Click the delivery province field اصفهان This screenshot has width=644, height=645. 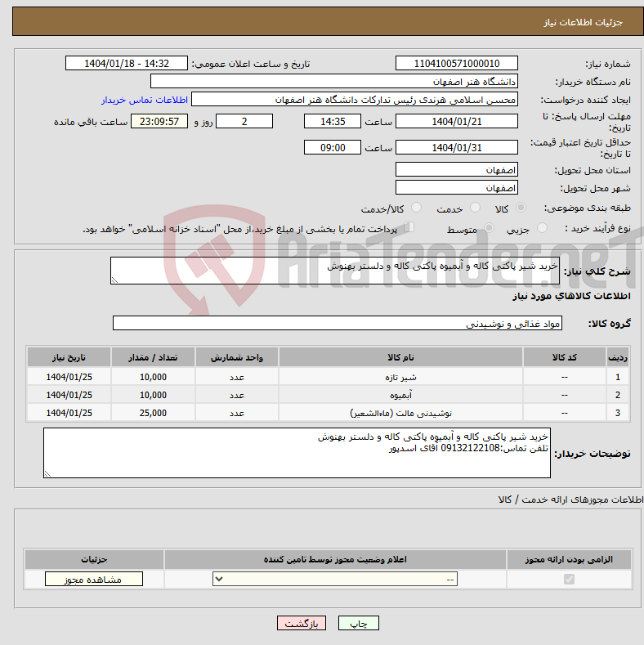pyautogui.click(x=457, y=169)
